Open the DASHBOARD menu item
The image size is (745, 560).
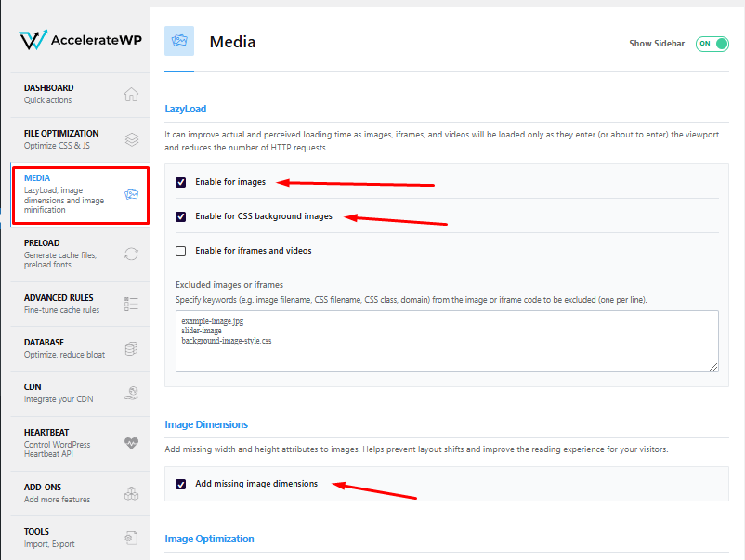(80, 94)
